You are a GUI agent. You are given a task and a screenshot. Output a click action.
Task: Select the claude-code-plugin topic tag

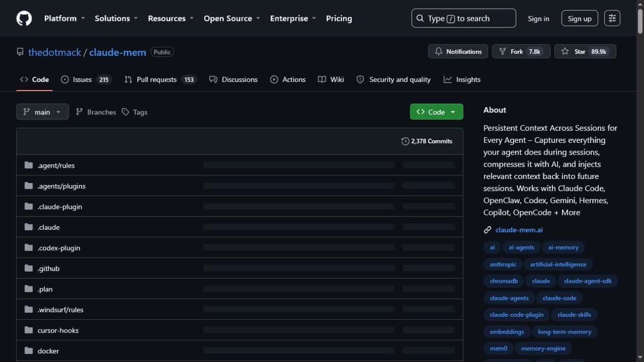coord(516,314)
